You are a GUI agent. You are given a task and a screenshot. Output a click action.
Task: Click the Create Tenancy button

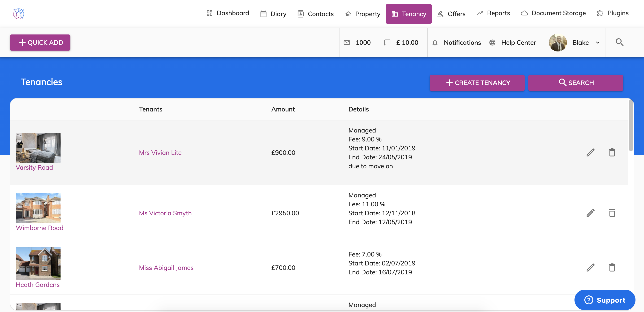pos(477,83)
